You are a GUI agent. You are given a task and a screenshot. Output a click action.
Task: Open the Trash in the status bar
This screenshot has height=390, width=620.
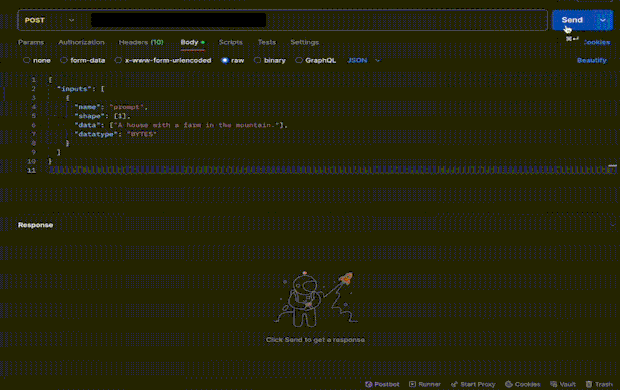pyautogui.click(x=599, y=384)
